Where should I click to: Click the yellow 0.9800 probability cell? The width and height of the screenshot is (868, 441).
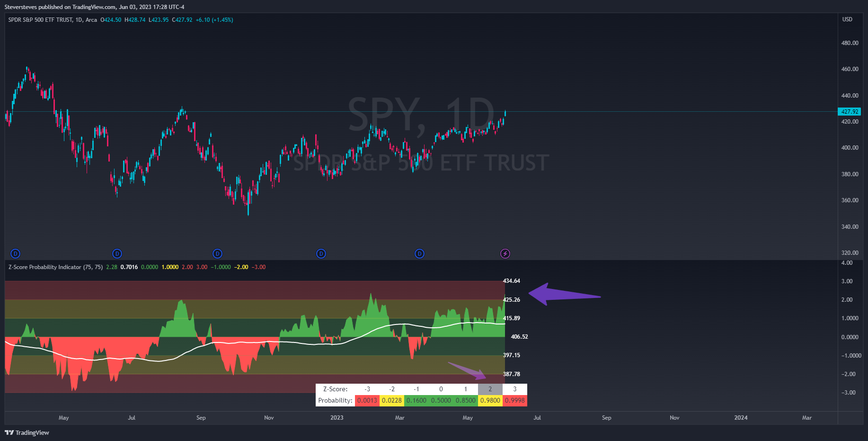click(490, 400)
